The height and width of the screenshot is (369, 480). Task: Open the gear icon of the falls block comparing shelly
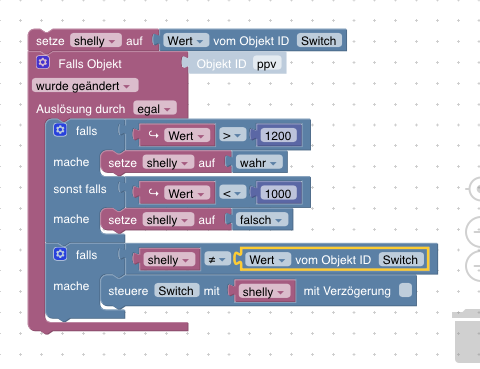pos(60,254)
